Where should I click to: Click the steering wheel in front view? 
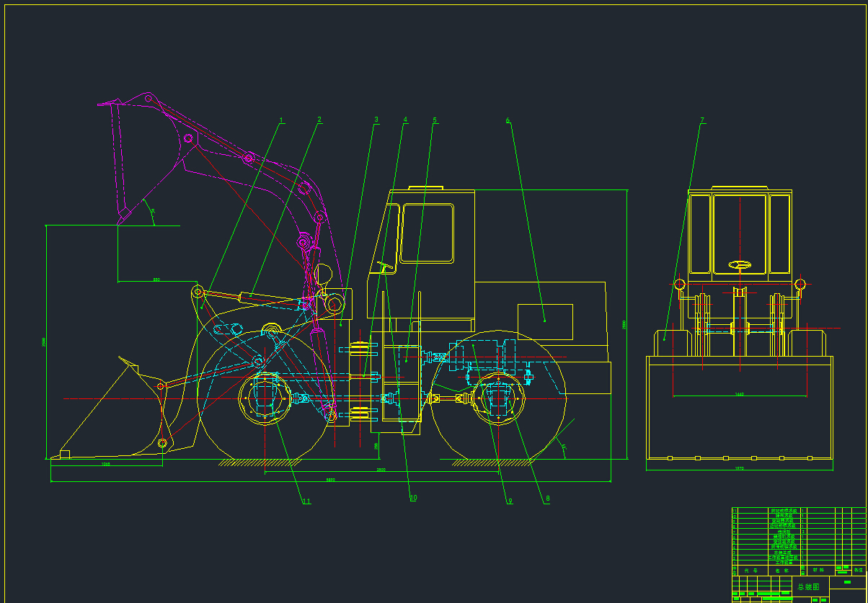tap(740, 264)
